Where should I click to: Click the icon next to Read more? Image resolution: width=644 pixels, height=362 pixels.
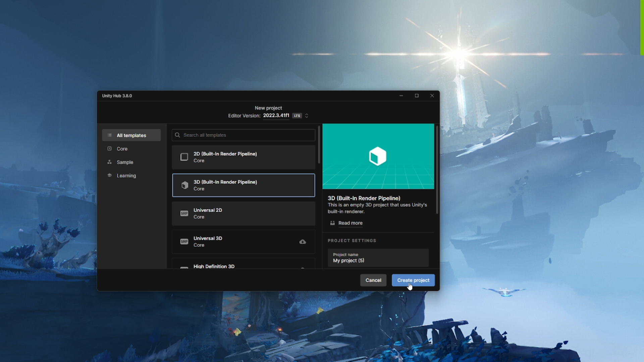click(332, 223)
